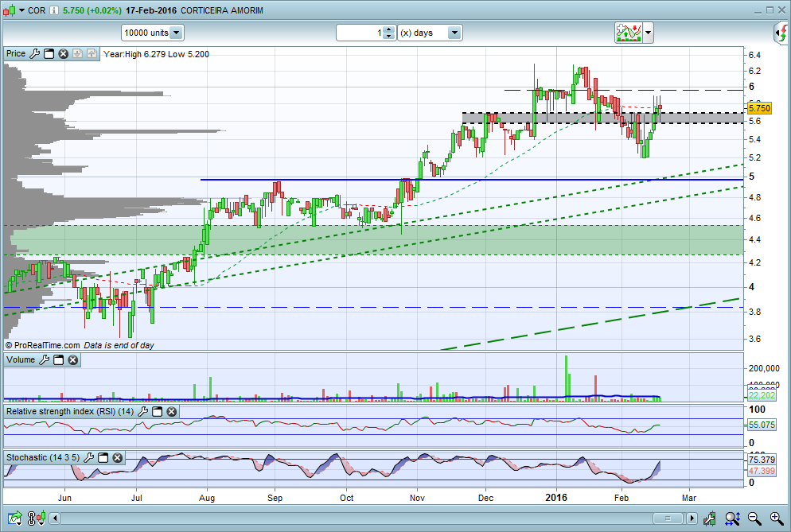Click the Aug label on time axis

pos(207,498)
